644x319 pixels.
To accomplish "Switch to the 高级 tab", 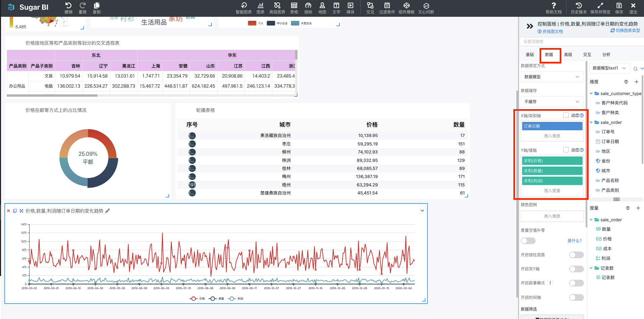I will tap(568, 55).
